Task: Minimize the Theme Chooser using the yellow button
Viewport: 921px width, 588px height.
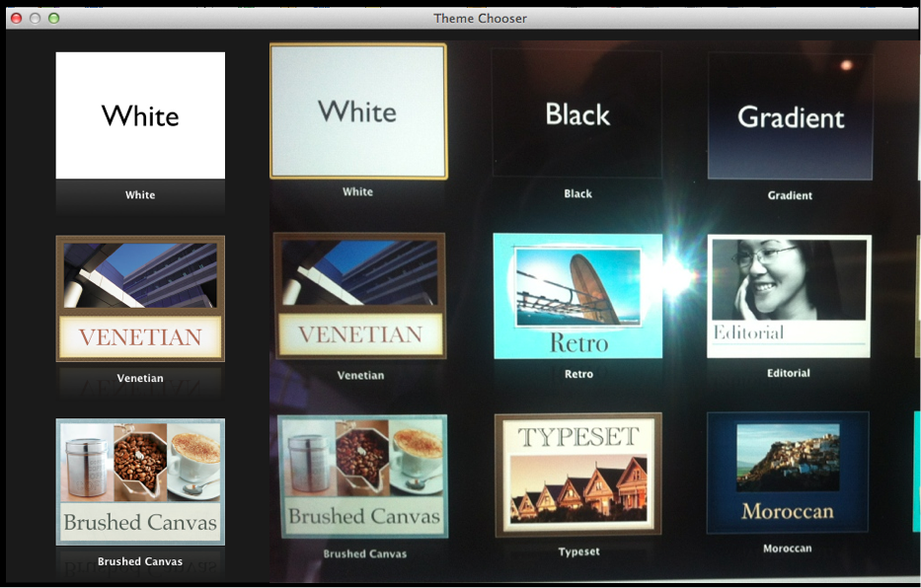Action: (x=35, y=18)
